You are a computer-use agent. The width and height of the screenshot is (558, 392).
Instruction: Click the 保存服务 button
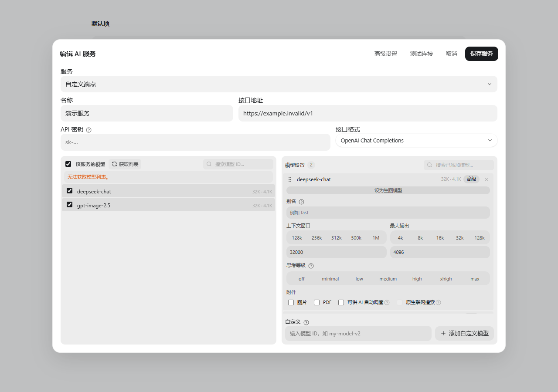482,54
